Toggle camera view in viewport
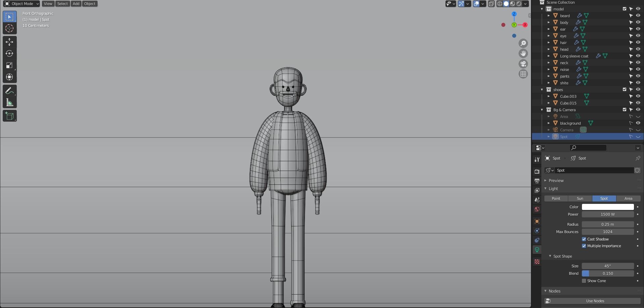Image resolution: width=644 pixels, height=308 pixels. pyautogui.click(x=523, y=64)
